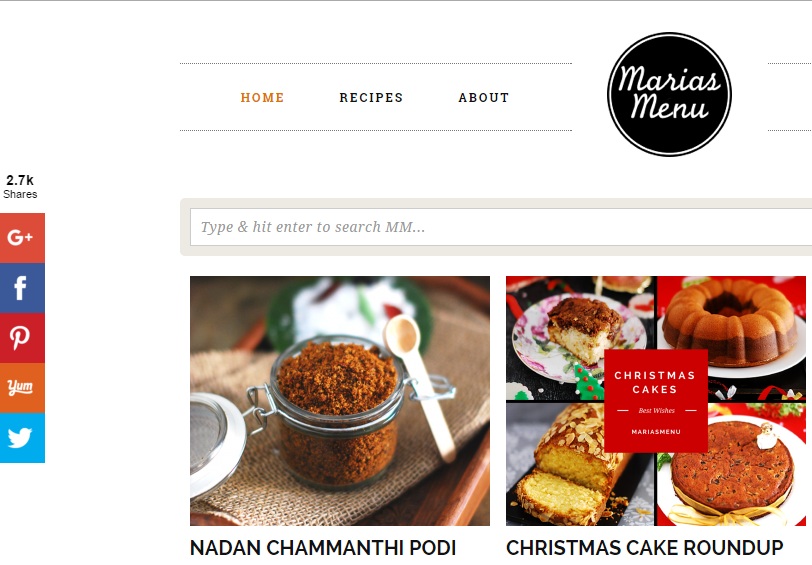This screenshot has width=812, height=565.
Task: Click the red Christmas Cakes badge
Action: [656, 401]
